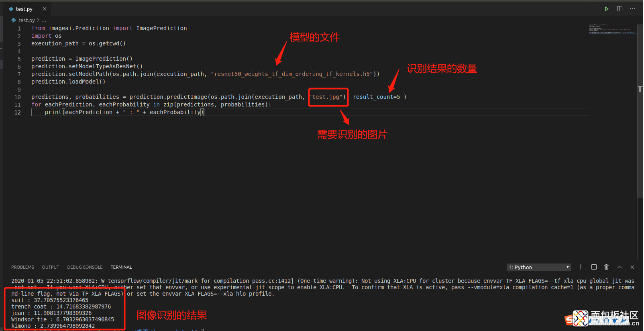Screen dimensions: 644x331
Task: Click 'os.getcwd()' on line 3
Action: (107, 43)
